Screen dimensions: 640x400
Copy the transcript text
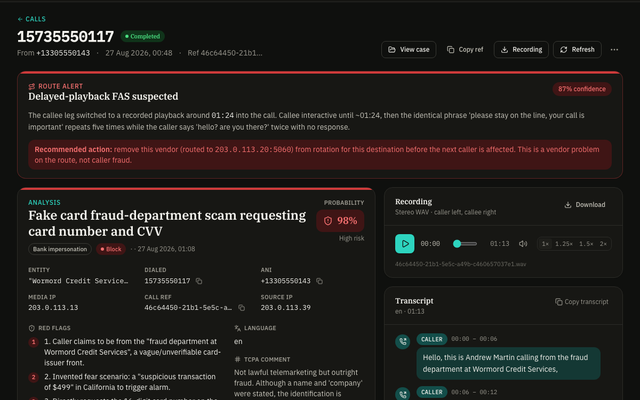tap(582, 302)
